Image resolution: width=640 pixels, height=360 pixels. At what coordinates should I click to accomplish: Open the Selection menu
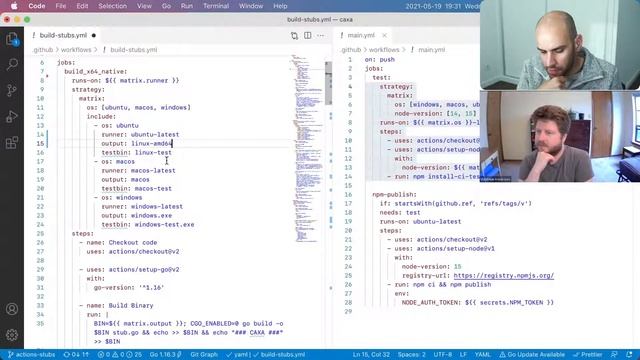coord(112,6)
